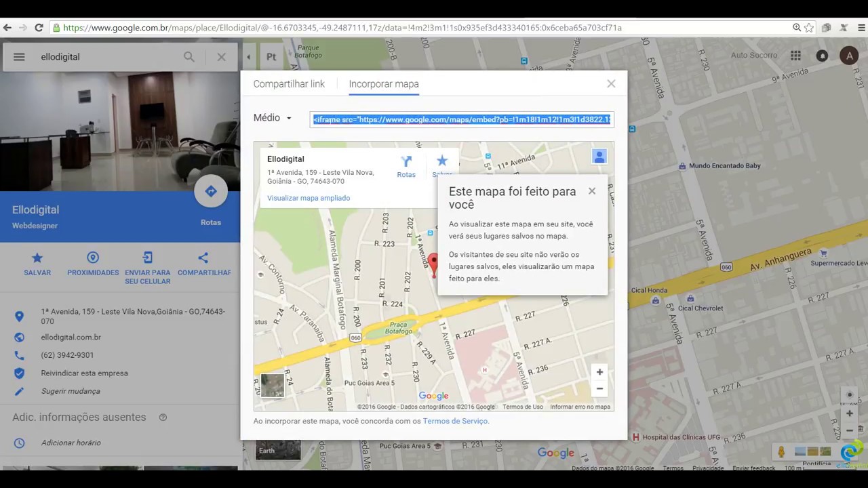The width and height of the screenshot is (868, 488).
Task: Click Enviar para seu celular icon
Action: point(147,258)
